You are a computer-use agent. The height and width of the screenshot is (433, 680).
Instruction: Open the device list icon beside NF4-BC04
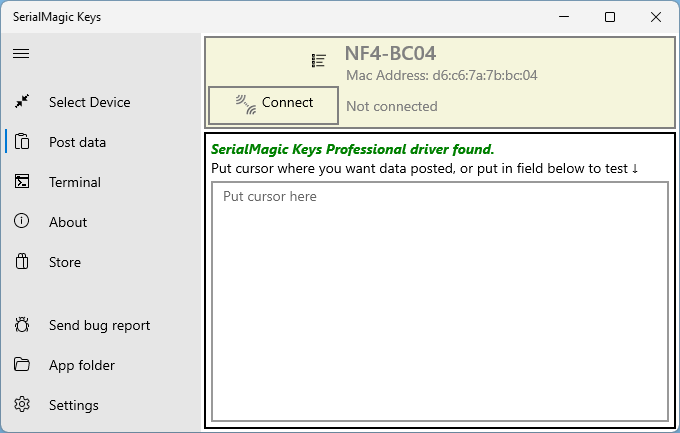point(318,61)
